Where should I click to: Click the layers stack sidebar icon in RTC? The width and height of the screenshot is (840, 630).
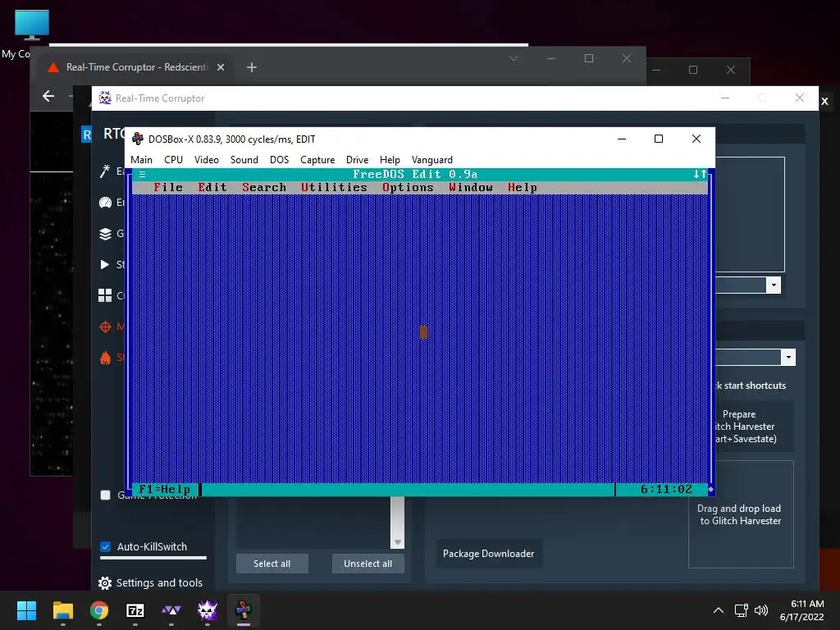click(x=105, y=234)
